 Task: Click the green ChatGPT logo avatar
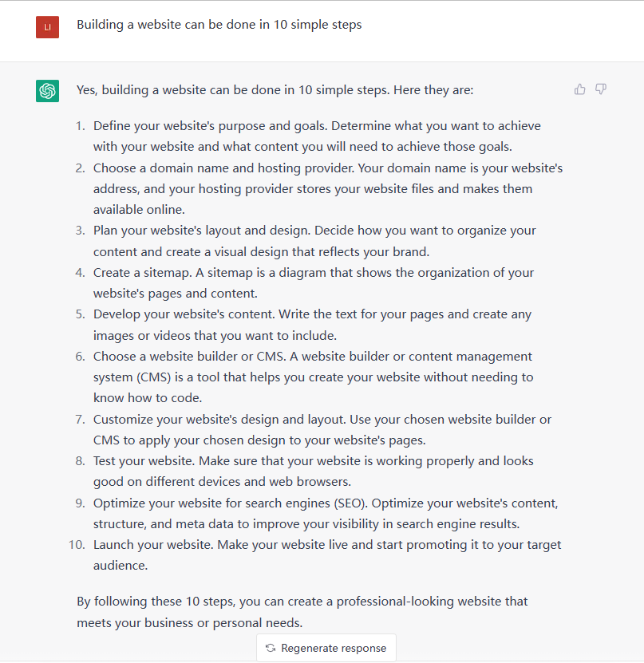coord(48,91)
